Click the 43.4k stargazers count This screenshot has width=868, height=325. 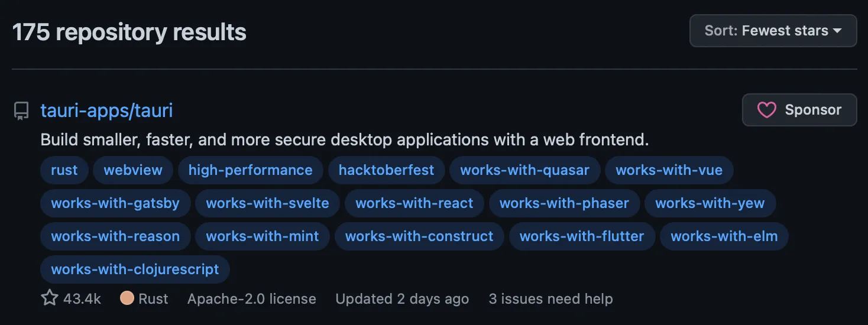(82, 299)
